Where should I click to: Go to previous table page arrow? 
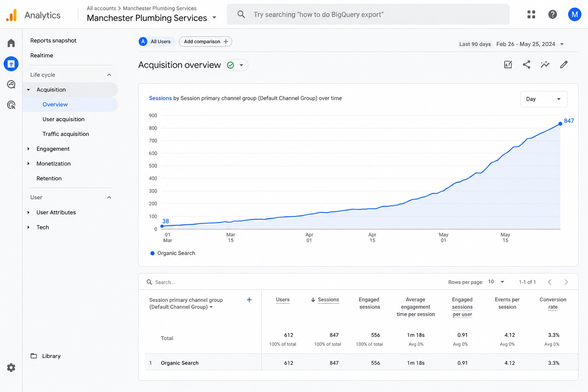pos(549,282)
